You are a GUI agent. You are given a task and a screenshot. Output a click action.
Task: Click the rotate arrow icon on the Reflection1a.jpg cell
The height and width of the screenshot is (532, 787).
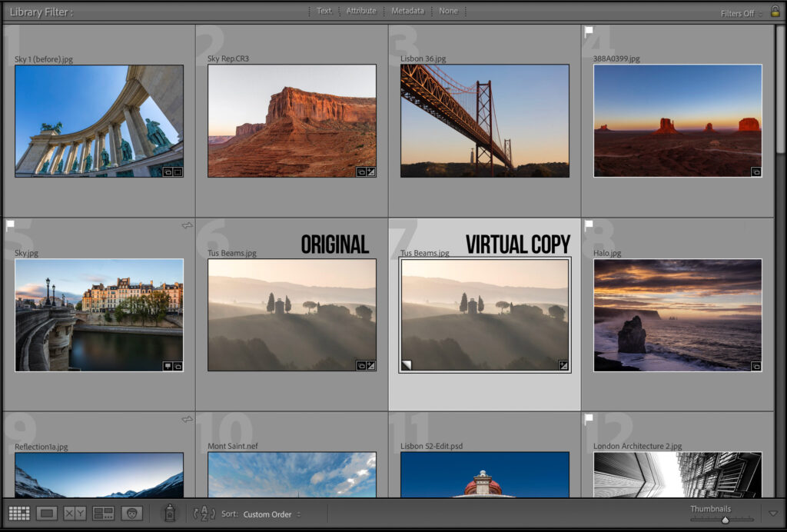click(x=187, y=419)
